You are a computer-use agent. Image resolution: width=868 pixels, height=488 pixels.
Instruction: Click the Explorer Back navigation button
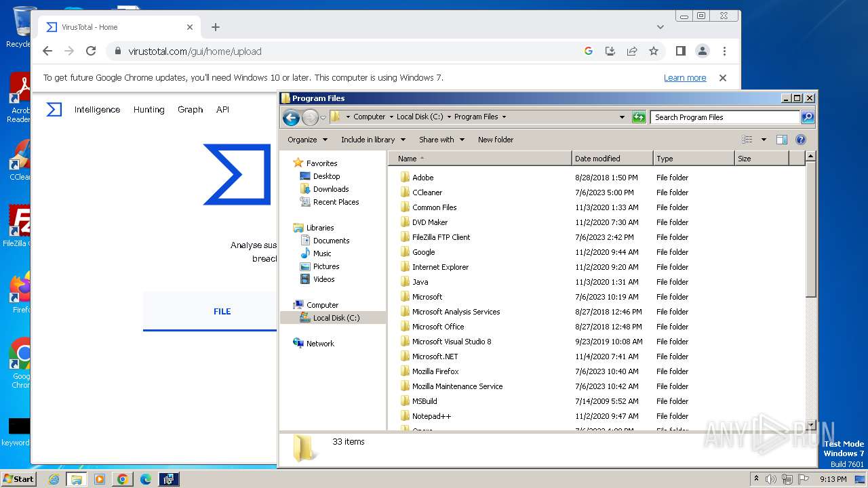pyautogui.click(x=291, y=117)
